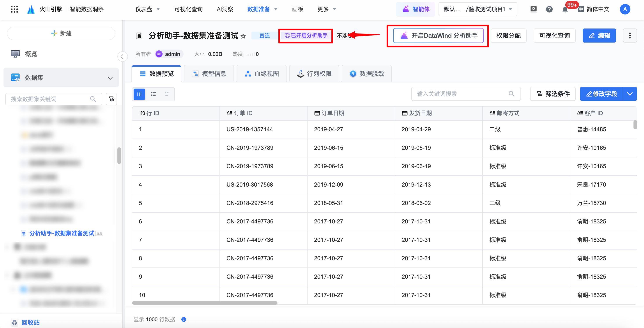The width and height of the screenshot is (644, 328).
Task: Favorite the dataset with the star icon
Action: click(243, 36)
